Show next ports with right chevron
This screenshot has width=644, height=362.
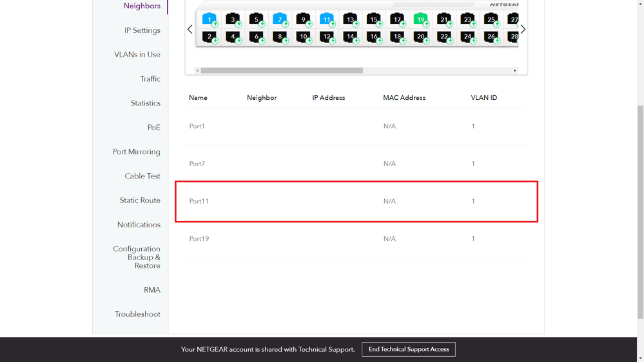[523, 29]
